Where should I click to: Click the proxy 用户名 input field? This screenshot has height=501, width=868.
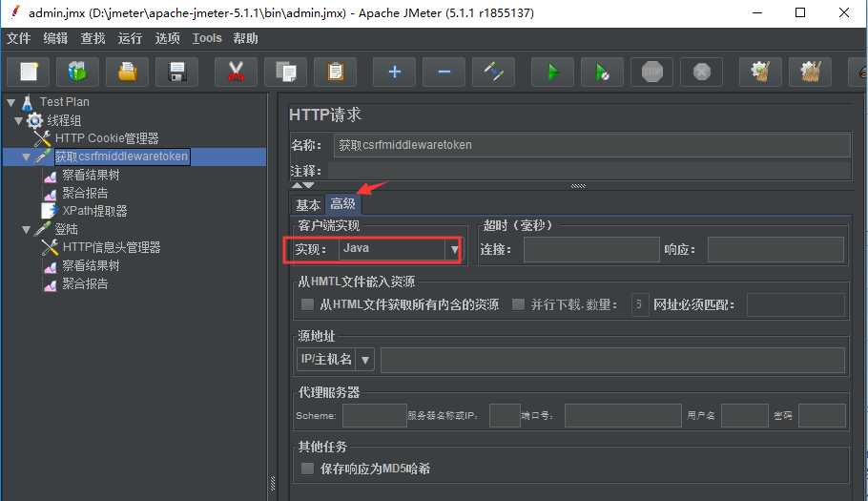[745, 416]
